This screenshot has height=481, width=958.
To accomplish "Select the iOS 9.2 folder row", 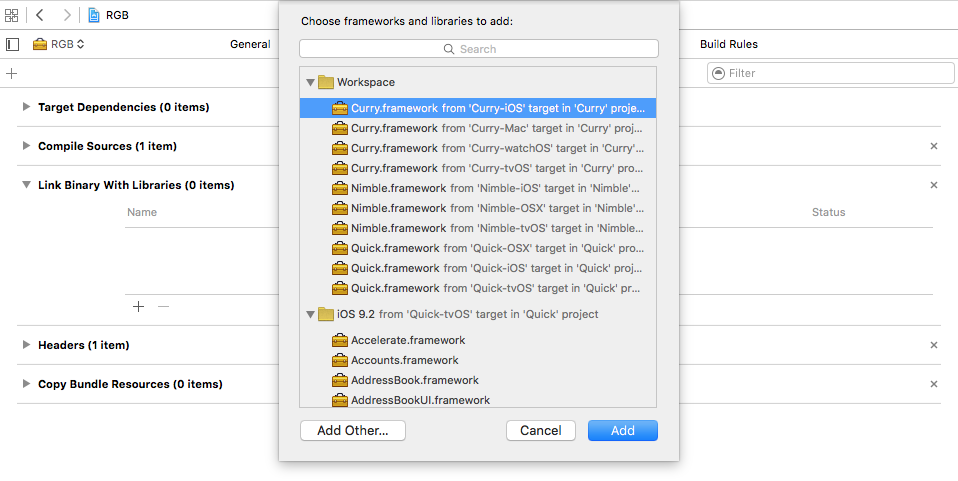I will coord(478,314).
